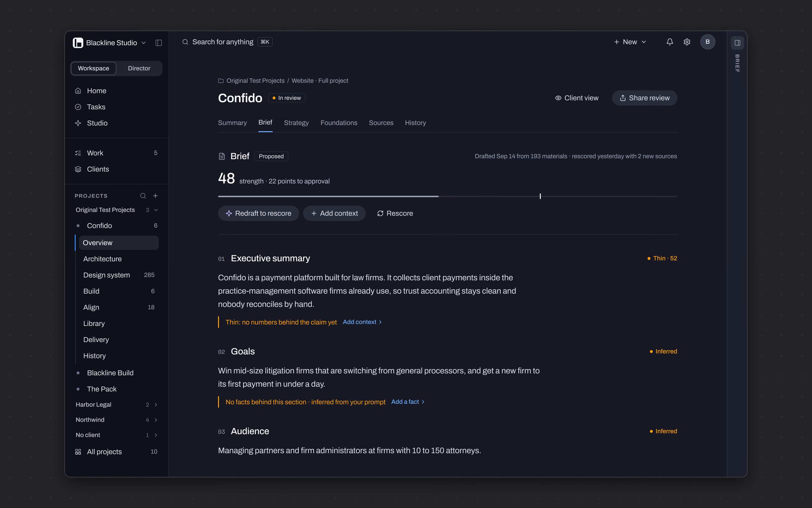Open Architecture in sidebar
This screenshot has height=508, width=812.
[118, 259]
